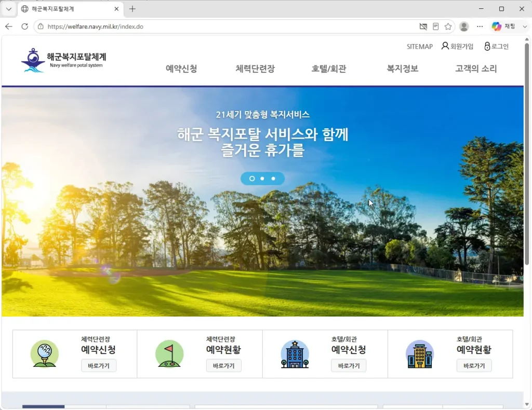
Task: Expand the tab list chevron at top left
Action: (x=9, y=9)
